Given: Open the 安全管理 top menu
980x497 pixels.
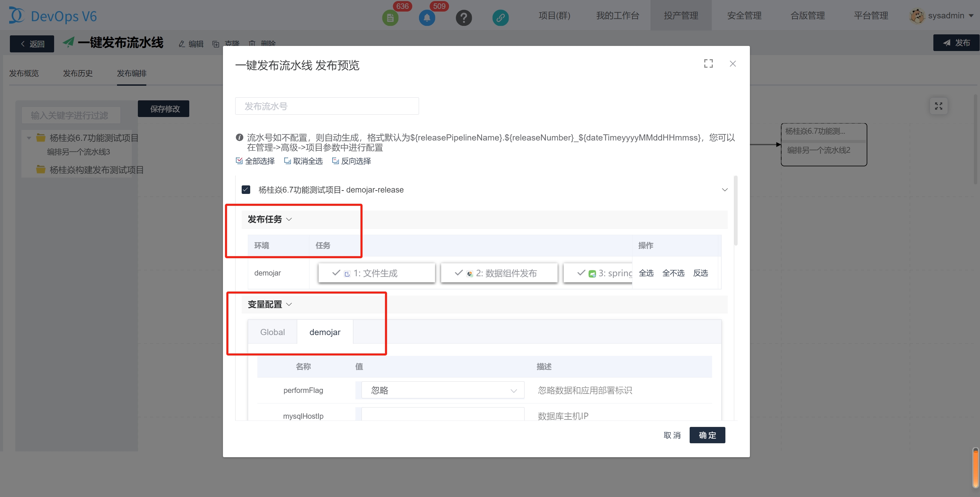Looking at the screenshot, I should [744, 16].
